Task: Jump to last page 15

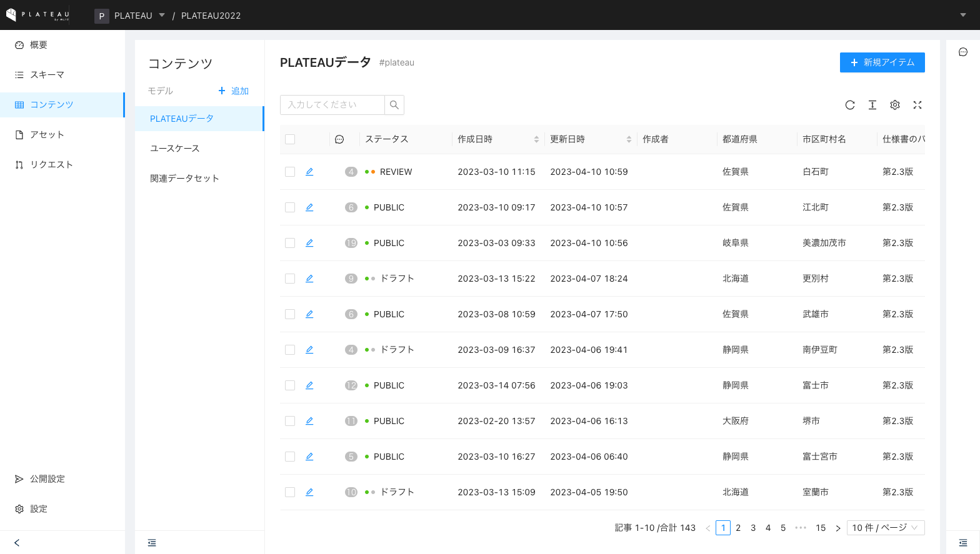Action: (821, 528)
